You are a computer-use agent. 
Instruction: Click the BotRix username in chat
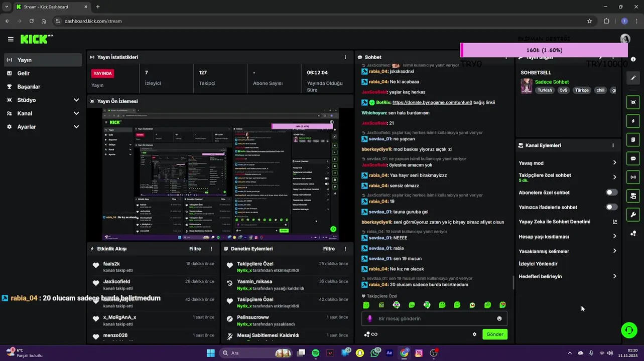coord(383,102)
